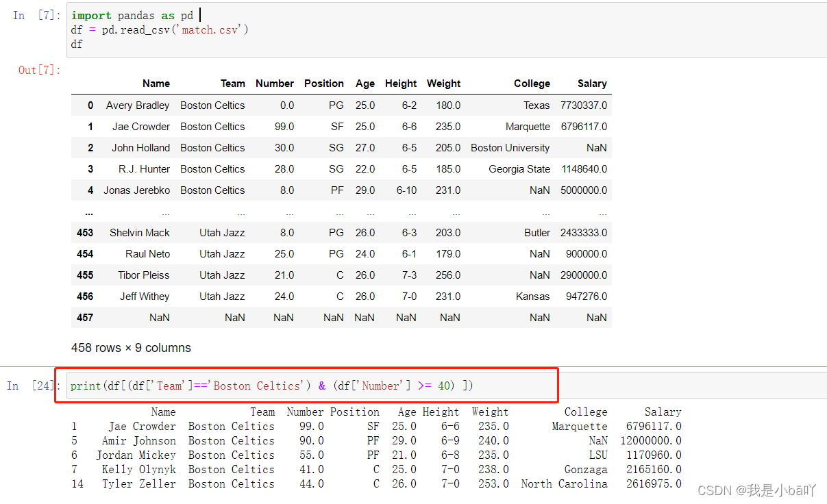Select the "Position" column header in dataframe table
This screenshot has height=504, width=827.
point(324,84)
